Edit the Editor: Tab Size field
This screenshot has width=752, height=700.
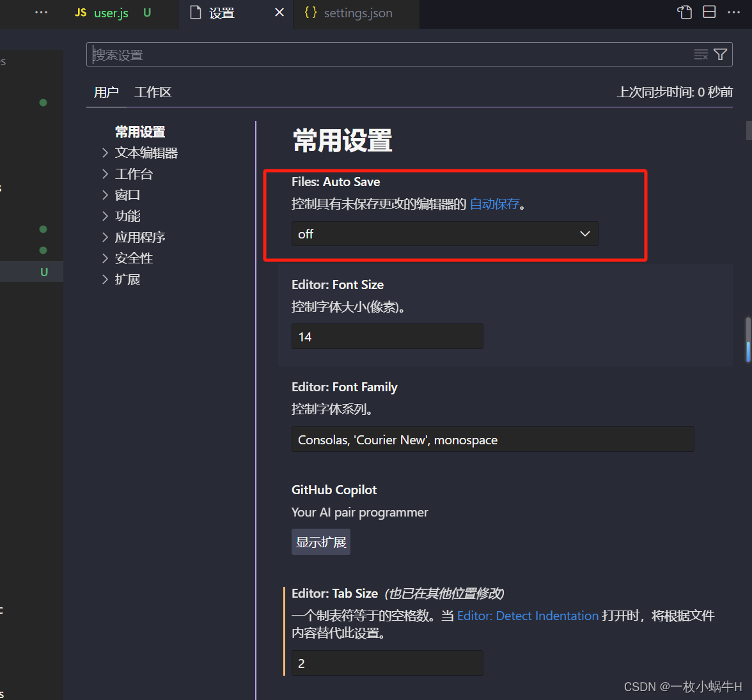pos(387,663)
